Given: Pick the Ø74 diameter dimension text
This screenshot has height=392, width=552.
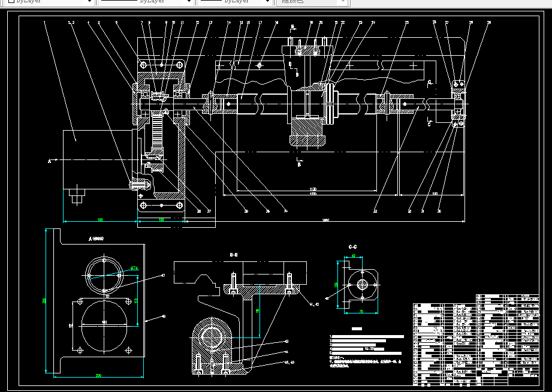Looking at the screenshot, I should pyautogui.click(x=134, y=268).
